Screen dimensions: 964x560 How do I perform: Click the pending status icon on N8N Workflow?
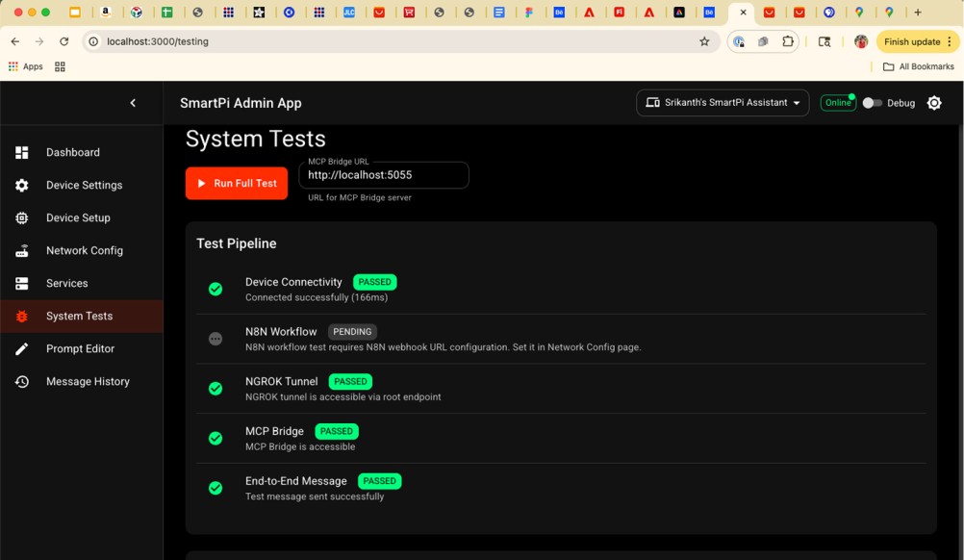pos(215,339)
